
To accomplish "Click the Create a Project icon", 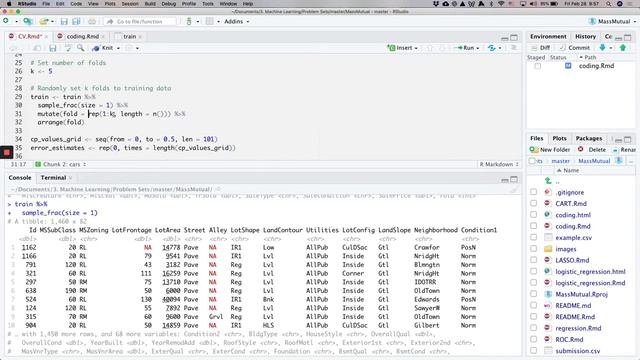I will pyautogui.click(x=28, y=21).
